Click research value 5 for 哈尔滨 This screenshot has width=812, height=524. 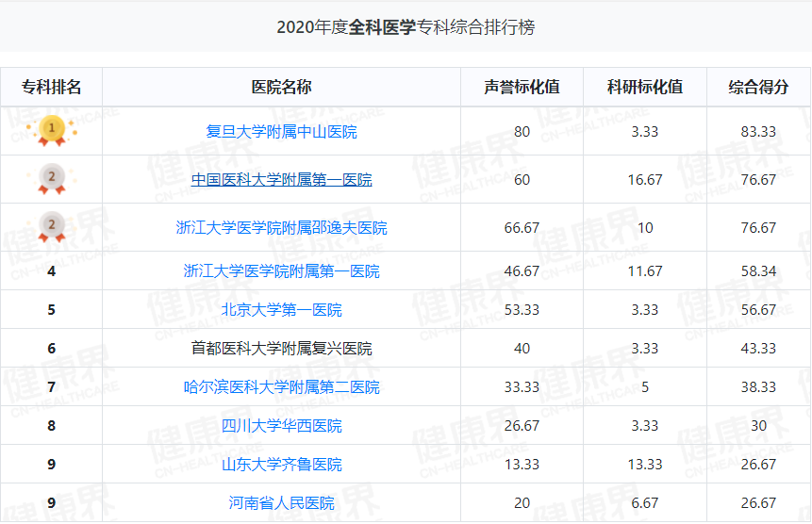click(x=645, y=387)
